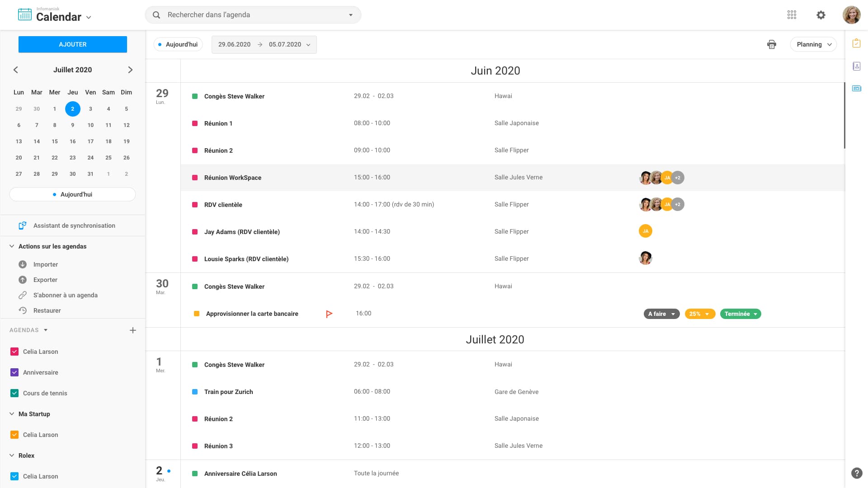The height and width of the screenshot is (488, 868).
Task: Open the apps grid launcher icon
Action: (x=792, y=15)
